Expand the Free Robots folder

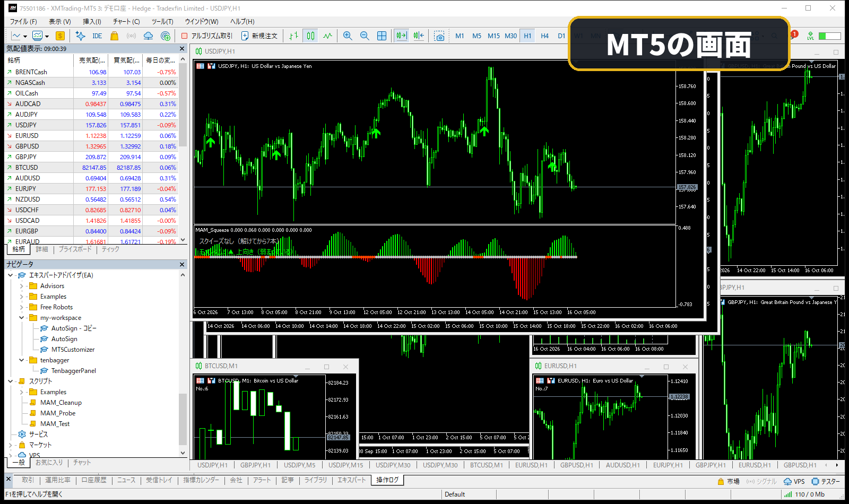point(22,307)
